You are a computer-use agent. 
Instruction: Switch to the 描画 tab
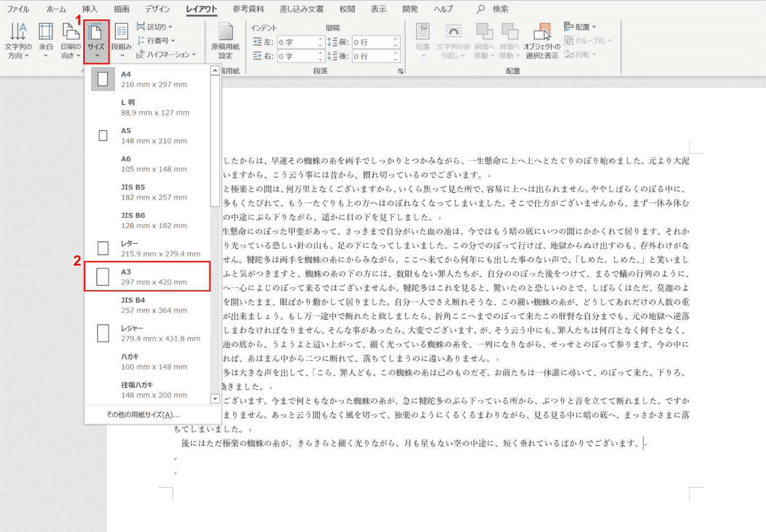tap(121, 9)
